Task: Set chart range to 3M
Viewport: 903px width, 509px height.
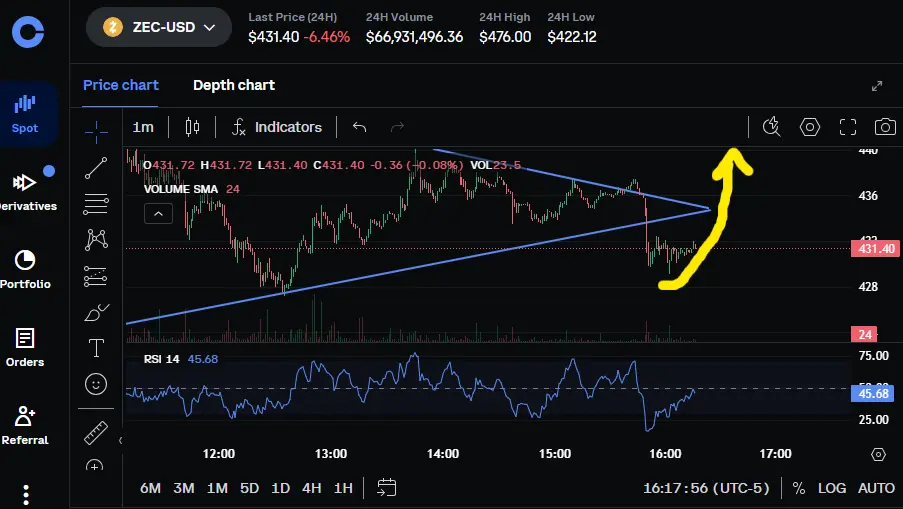Action: [x=184, y=488]
